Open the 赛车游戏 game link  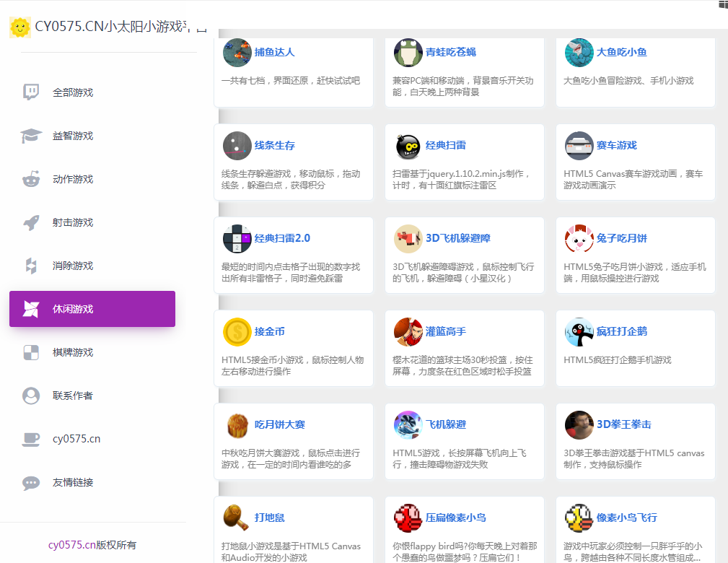(x=617, y=145)
